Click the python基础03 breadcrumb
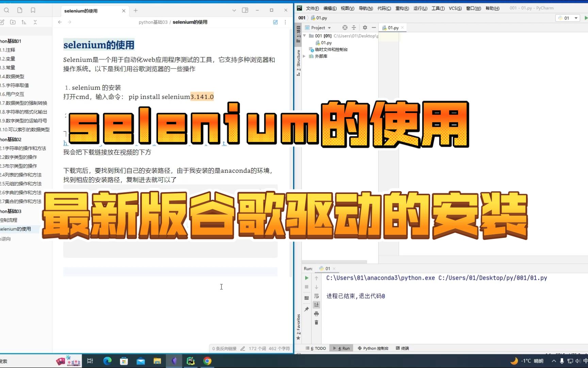Image resolution: width=588 pixels, height=368 pixels. point(153,22)
